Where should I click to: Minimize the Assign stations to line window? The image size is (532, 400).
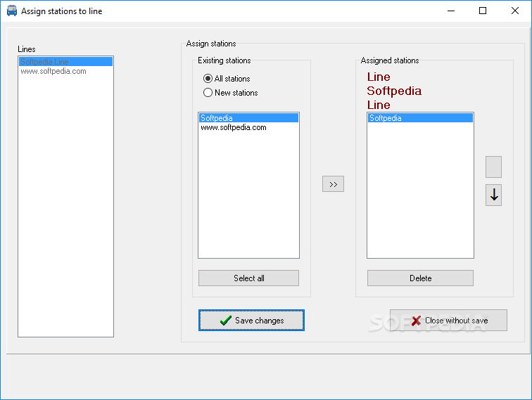click(451, 11)
